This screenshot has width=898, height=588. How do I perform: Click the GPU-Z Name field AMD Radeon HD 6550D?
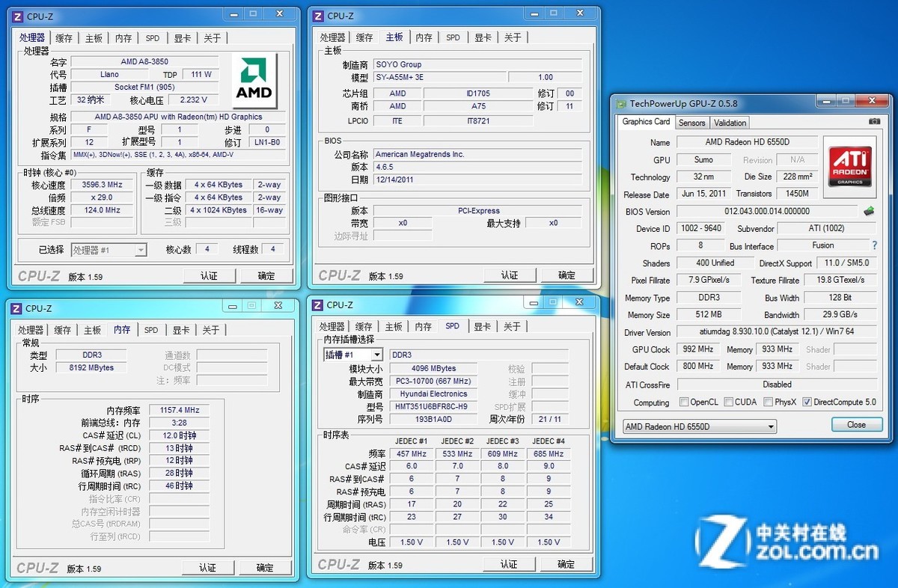(747, 142)
